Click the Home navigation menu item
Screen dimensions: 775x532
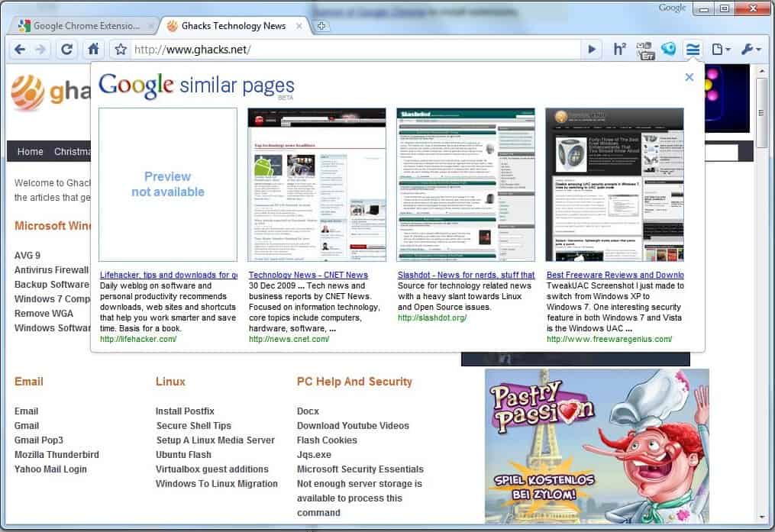click(31, 151)
